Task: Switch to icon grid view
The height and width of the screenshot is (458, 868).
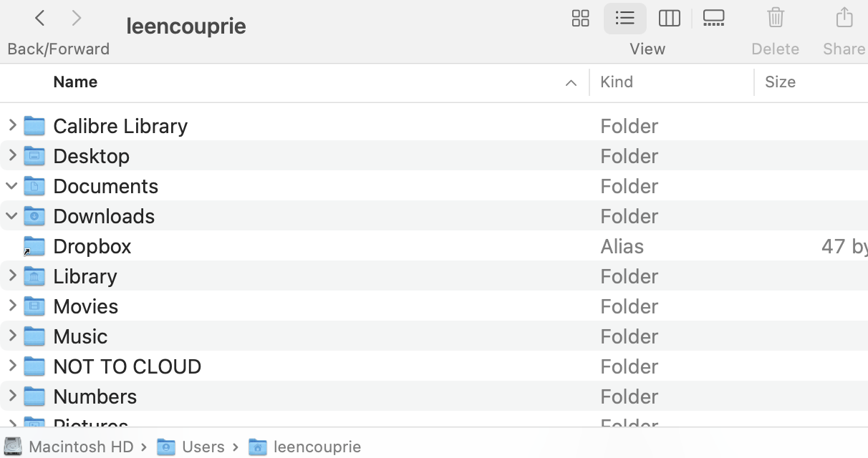Action: point(580,19)
